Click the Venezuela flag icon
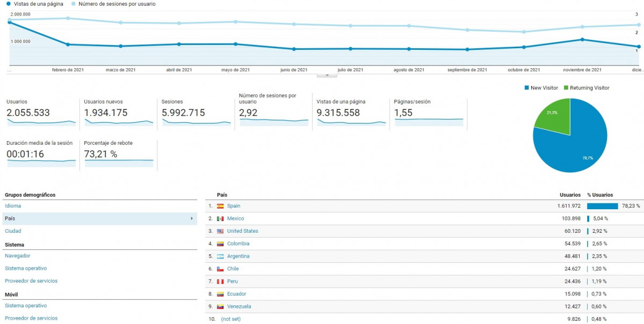This screenshot has width=644, height=324. pyautogui.click(x=220, y=307)
